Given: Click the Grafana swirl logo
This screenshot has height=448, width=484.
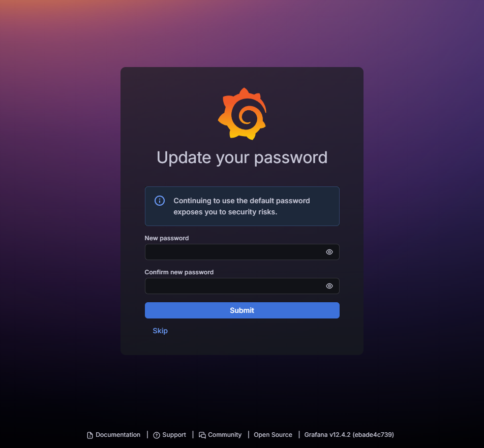Looking at the screenshot, I should coord(242,114).
